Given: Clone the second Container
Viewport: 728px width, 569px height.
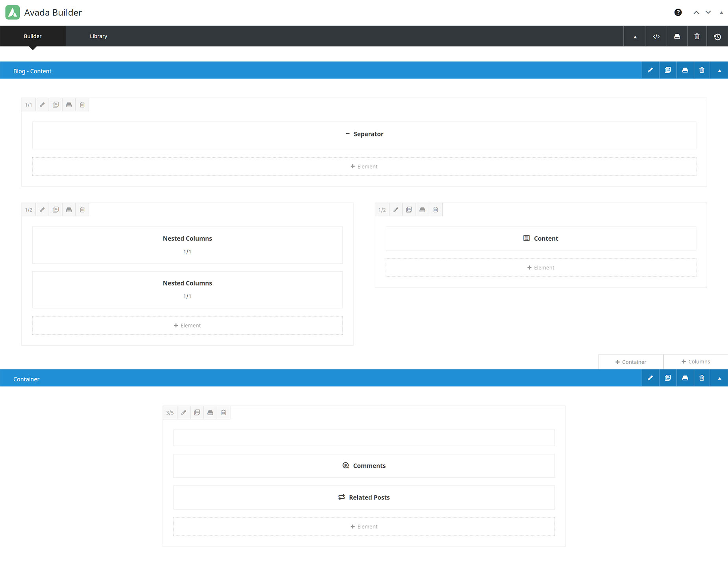Looking at the screenshot, I should pos(668,378).
